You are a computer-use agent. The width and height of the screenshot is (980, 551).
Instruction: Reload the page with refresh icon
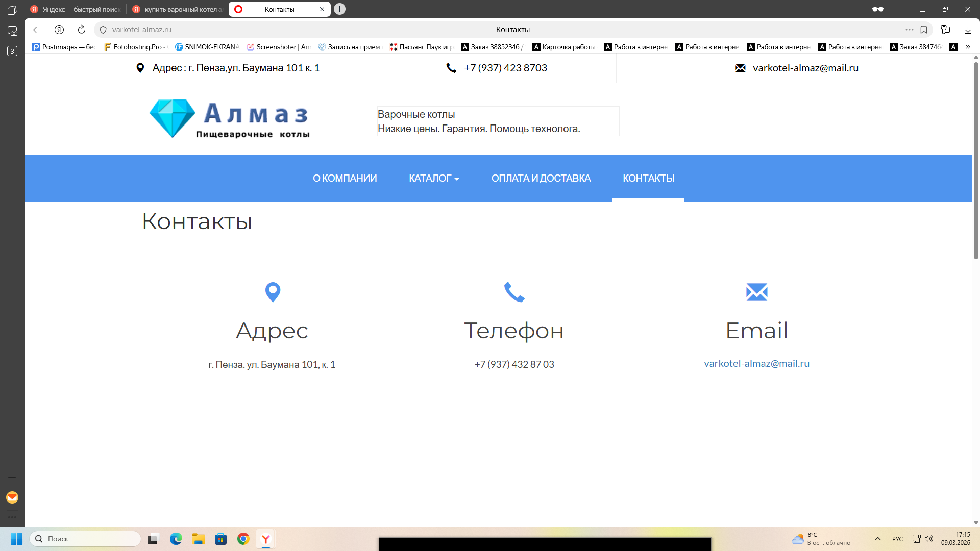click(x=82, y=30)
